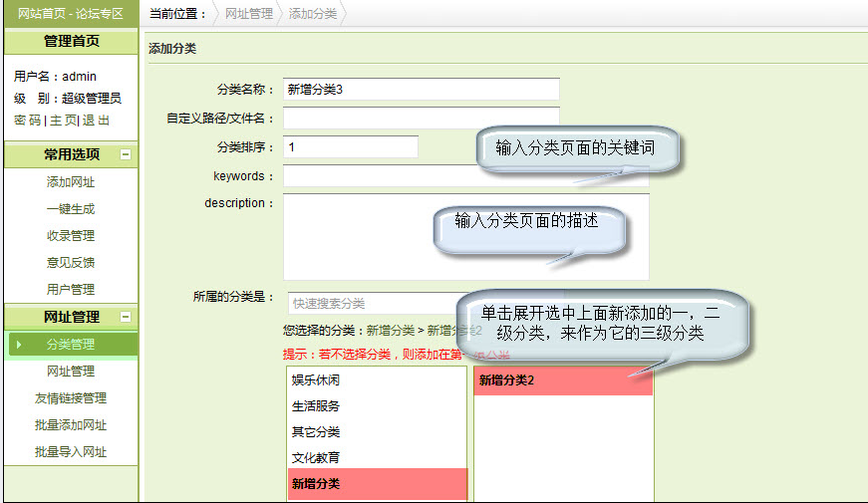Open 网址管理 item under 分类管理

click(x=71, y=372)
